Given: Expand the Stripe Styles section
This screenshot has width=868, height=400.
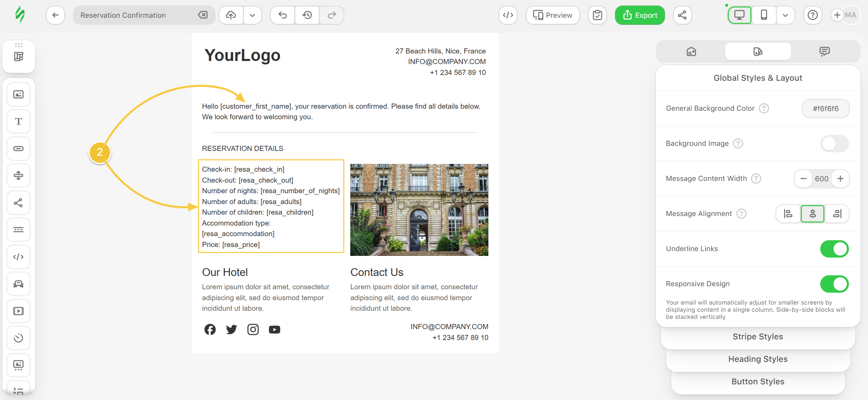Looking at the screenshot, I should pos(758,337).
